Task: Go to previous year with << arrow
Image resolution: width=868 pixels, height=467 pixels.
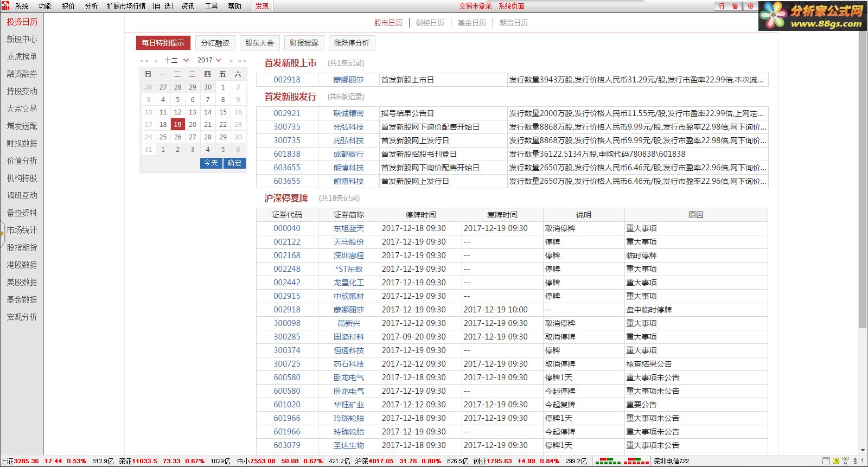Action: [144, 61]
